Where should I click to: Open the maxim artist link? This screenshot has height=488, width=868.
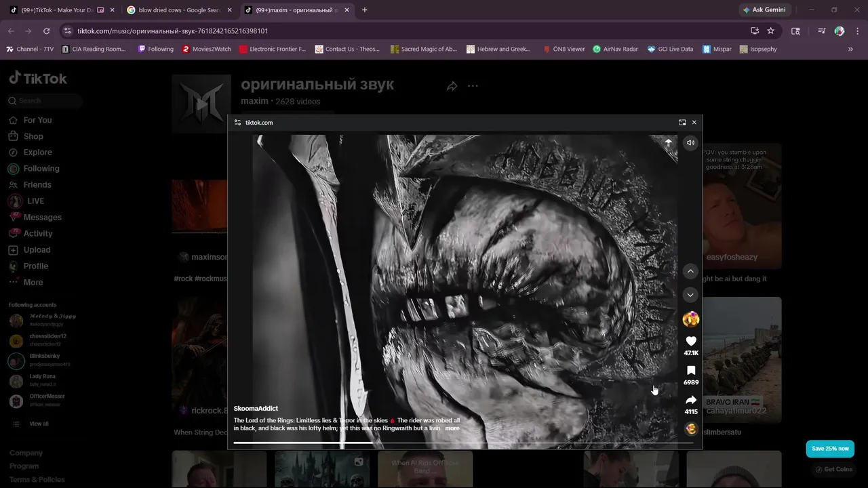click(x=254, y=101)
